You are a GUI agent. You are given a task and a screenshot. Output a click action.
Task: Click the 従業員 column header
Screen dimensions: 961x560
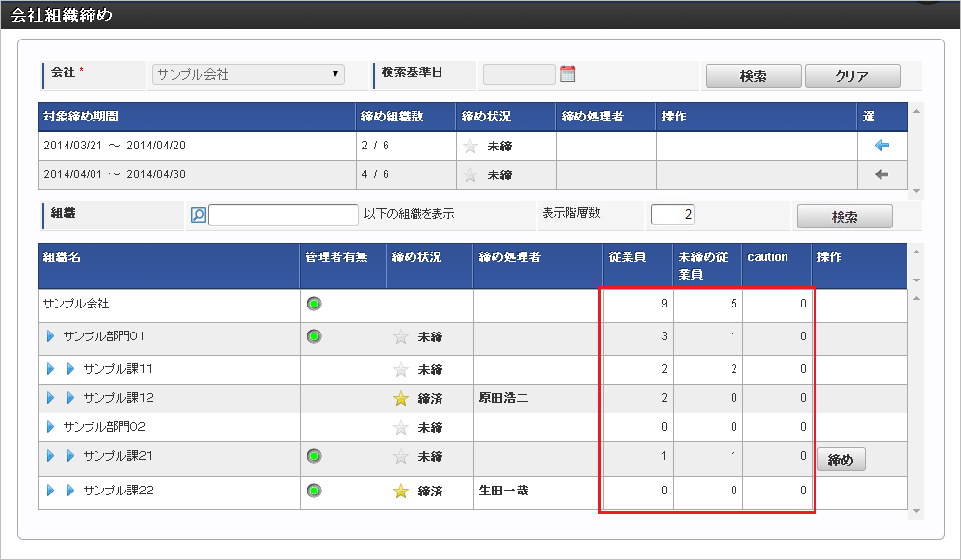[638, 266]
